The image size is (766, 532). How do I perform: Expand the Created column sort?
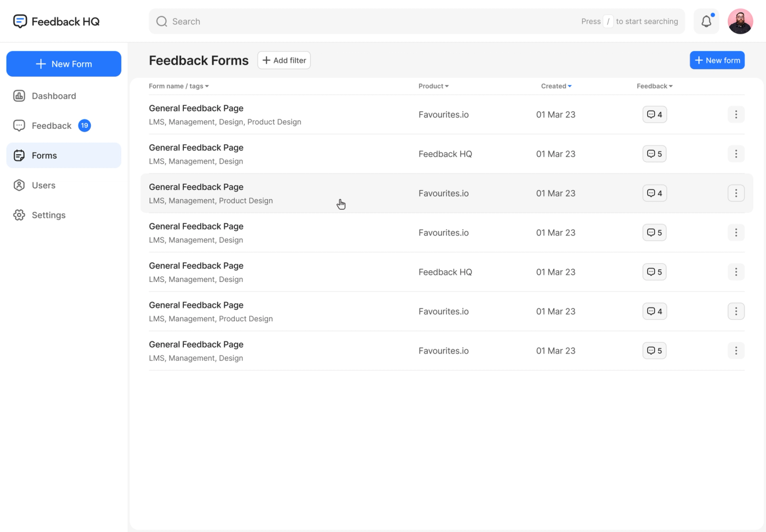(x=556, y=86)
